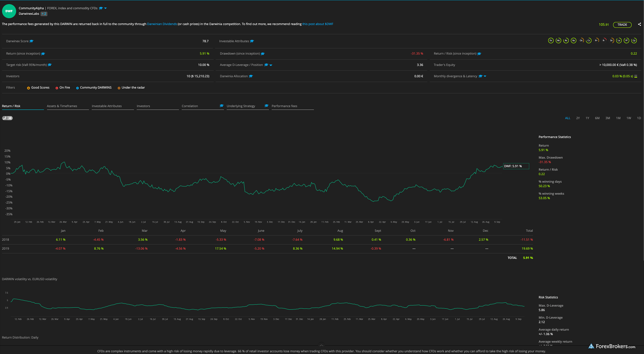644x354 pixels.
Task: Open the Ra attribute badge
Action: click(x=574, y=41)
